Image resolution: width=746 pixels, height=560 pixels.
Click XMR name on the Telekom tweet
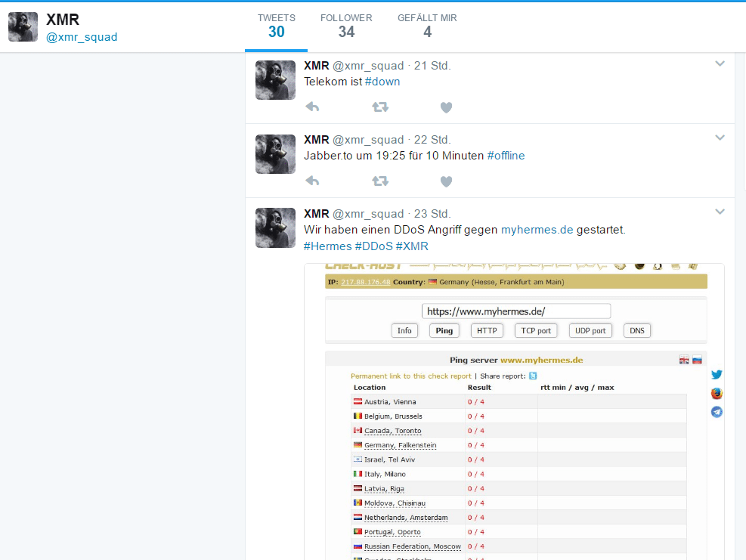(x=317, y=66)
